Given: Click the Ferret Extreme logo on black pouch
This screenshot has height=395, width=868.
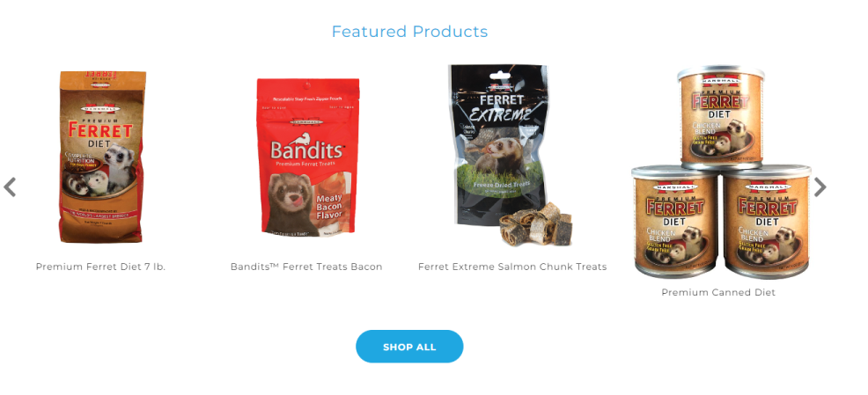Looking at the screenshot, I should (504, 107).
